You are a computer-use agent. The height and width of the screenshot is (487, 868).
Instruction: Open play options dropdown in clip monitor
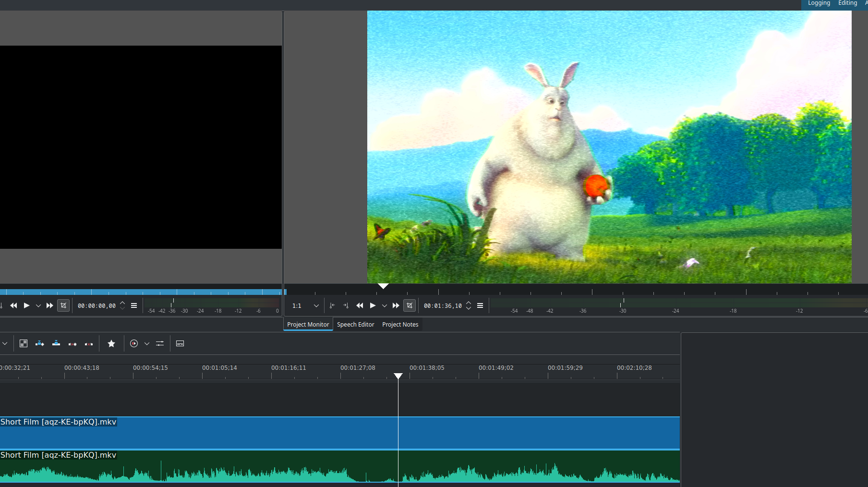click(x=38, y=305)
